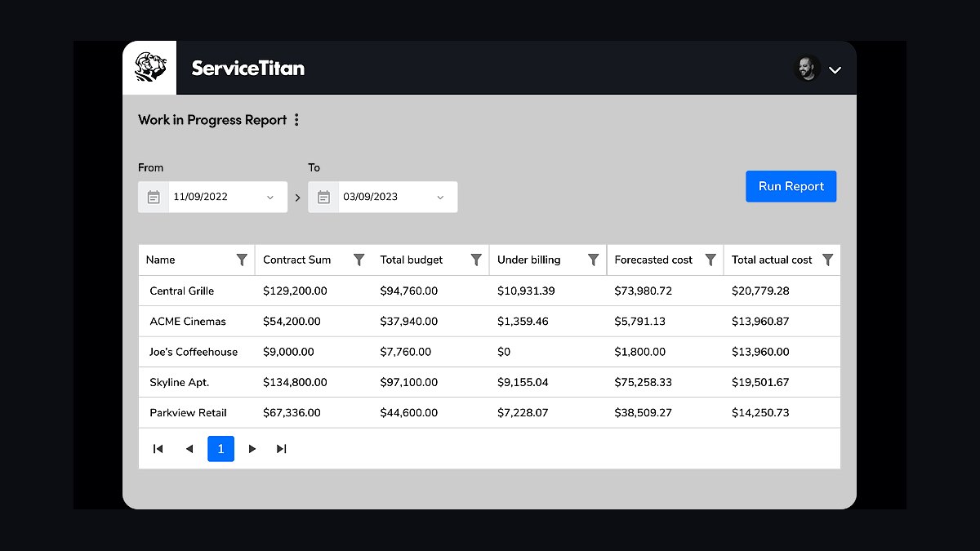Filter the Under billing column
The width and height of the screenshot is (980, 551).
[594, 260]
